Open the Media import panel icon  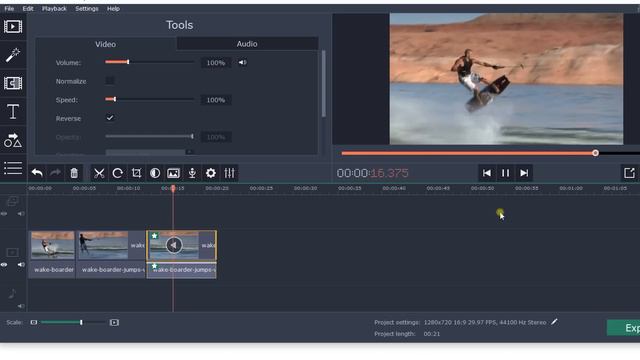13,27
